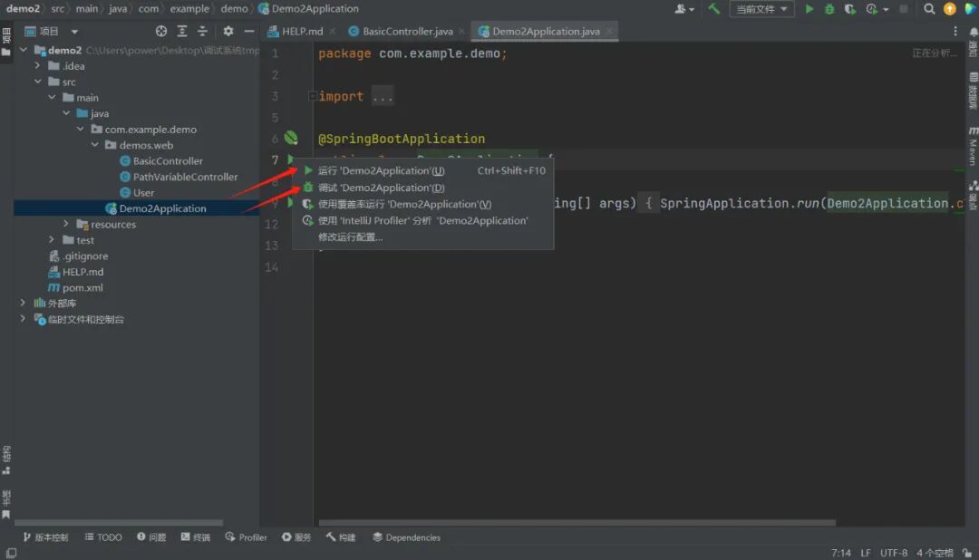Open Build tool window
This screenshot has width=979, height=560.
pos(341,537)
